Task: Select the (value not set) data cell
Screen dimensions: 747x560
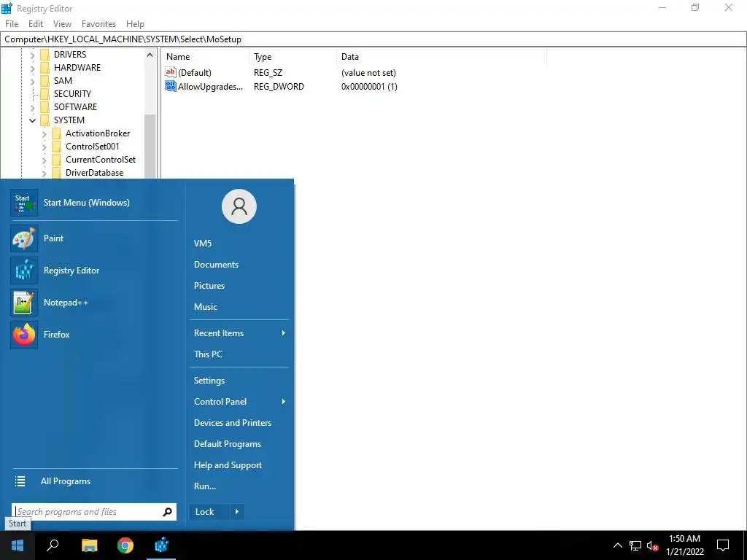Action: pyautogui.click(x=368, y=73)
